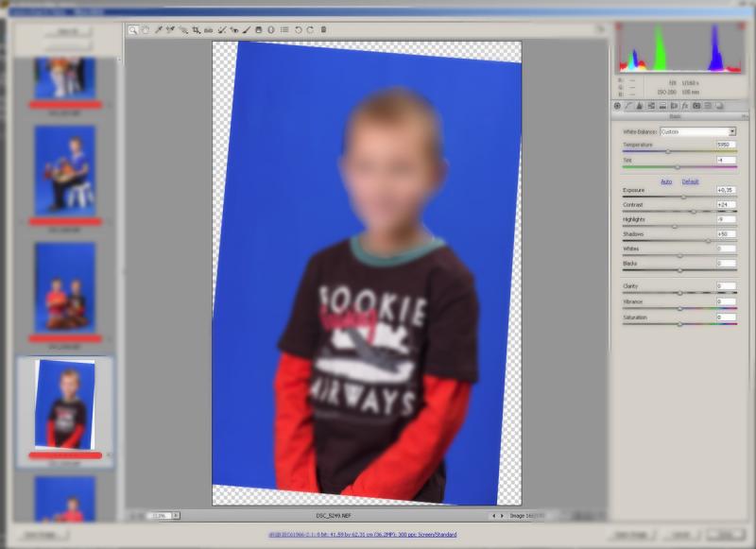
Task: Select the Spot Removal tool
Action: click(x=221, y=30)
